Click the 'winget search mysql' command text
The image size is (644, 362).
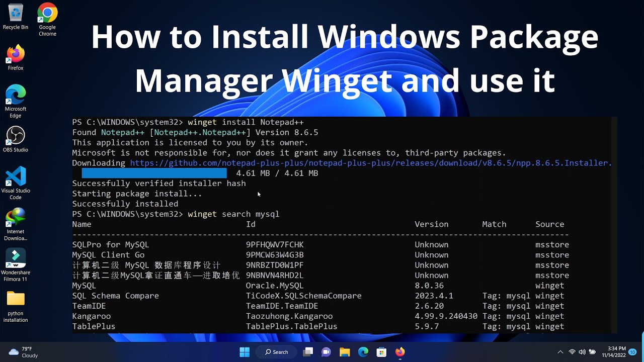coord(233,214)
